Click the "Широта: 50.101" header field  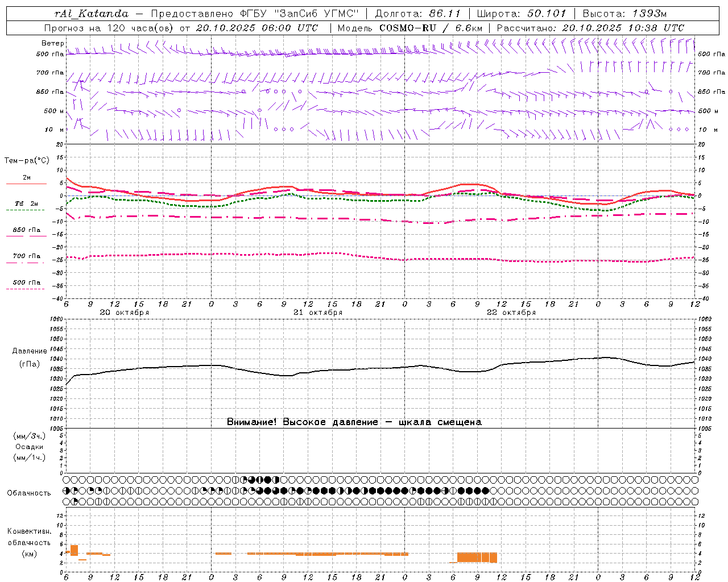point(521,14)
